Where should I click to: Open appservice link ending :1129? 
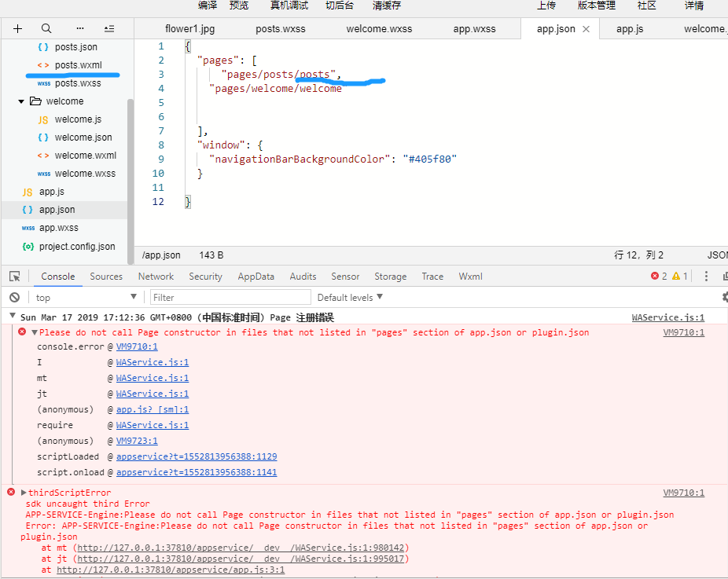click(197, 456)
